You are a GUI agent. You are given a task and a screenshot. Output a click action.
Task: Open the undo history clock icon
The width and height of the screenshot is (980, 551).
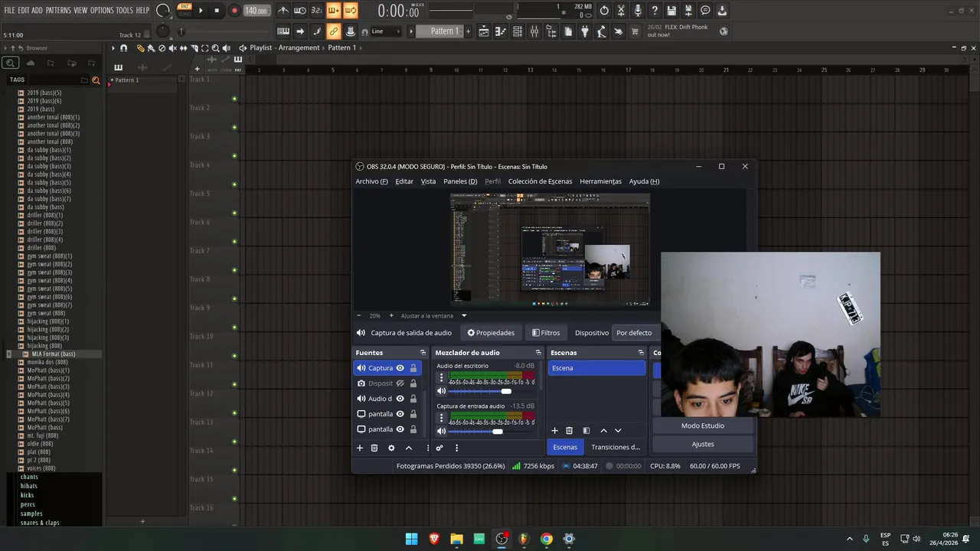tap(604, 11)
